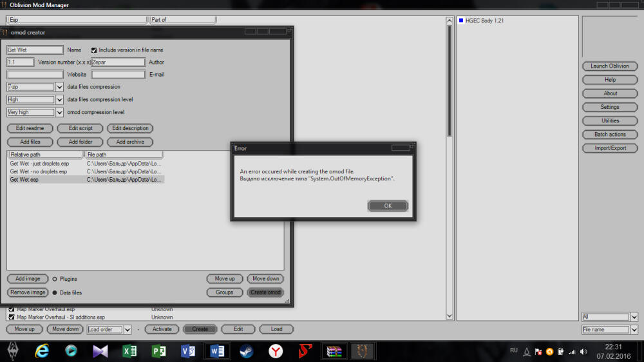Click the Add archive button
The image size is (644, 362).
point(130,142)
